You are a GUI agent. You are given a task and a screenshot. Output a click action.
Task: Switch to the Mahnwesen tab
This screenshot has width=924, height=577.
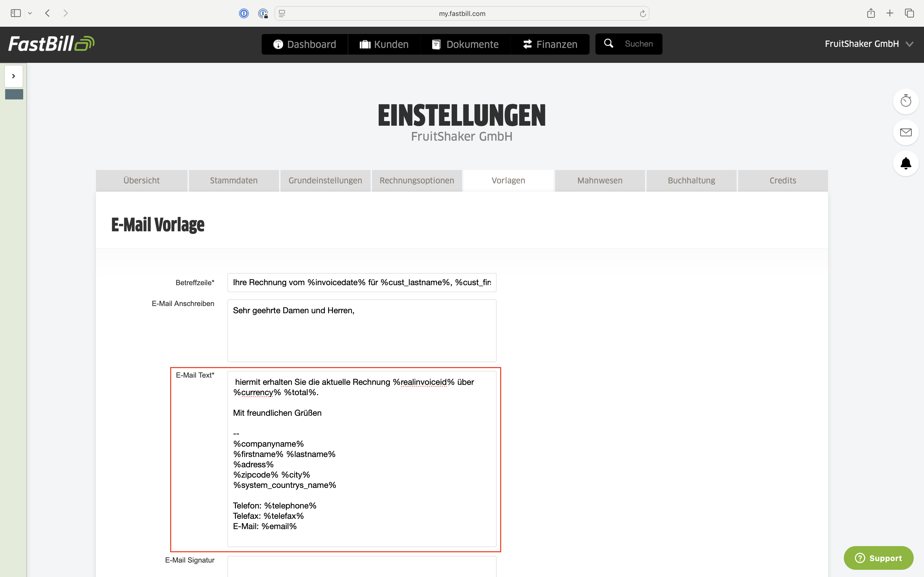599,181
